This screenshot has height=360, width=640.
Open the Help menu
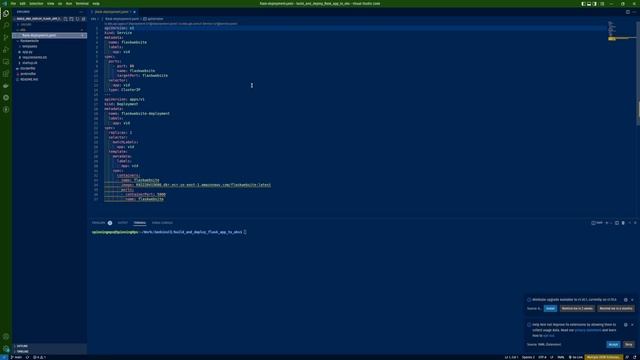pyautogui.click(x=96, y=4)
